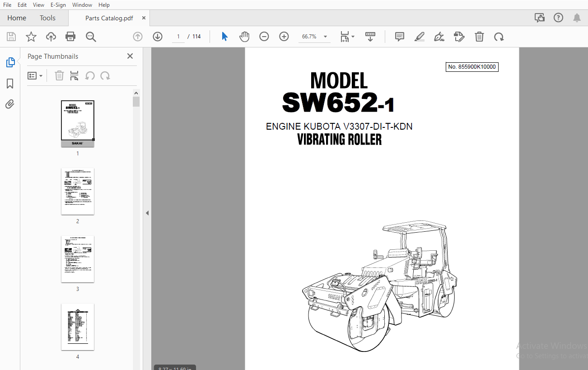Add file to starred bookmarks
The height and width of the screenshot is (370, 588).
[x=31, y=37]
